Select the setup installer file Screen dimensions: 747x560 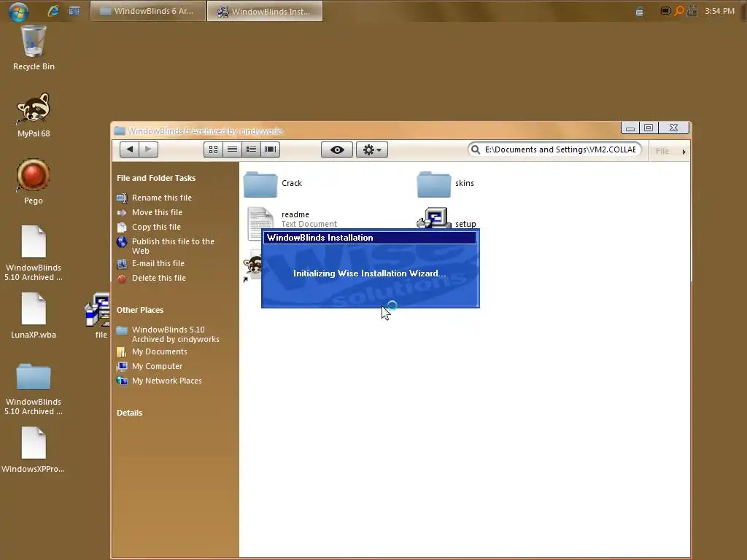point(446,219)
